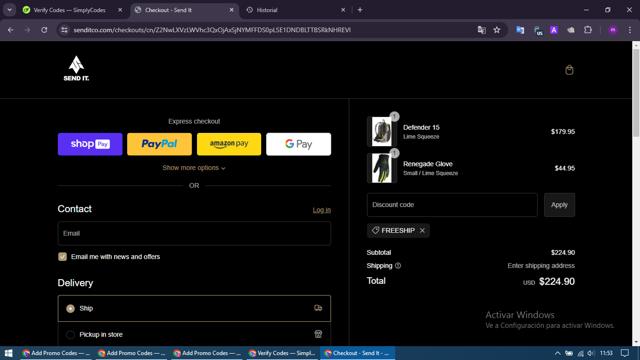
Task: Click the translate page icon
Action: (x=482, y=30)
